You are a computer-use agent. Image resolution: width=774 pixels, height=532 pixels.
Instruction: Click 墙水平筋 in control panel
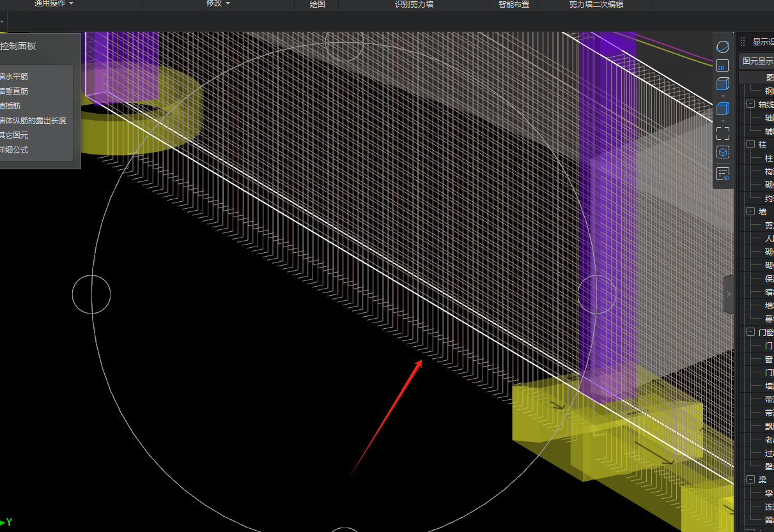point(14,77)
